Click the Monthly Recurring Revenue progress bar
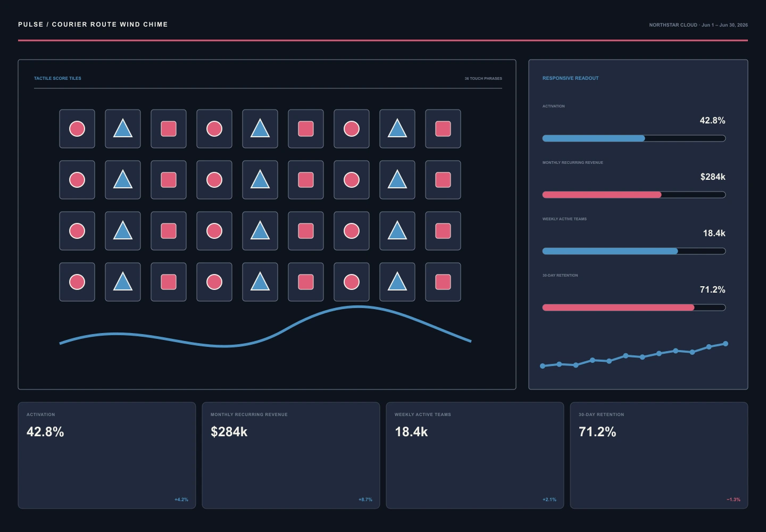 point(634,195)
